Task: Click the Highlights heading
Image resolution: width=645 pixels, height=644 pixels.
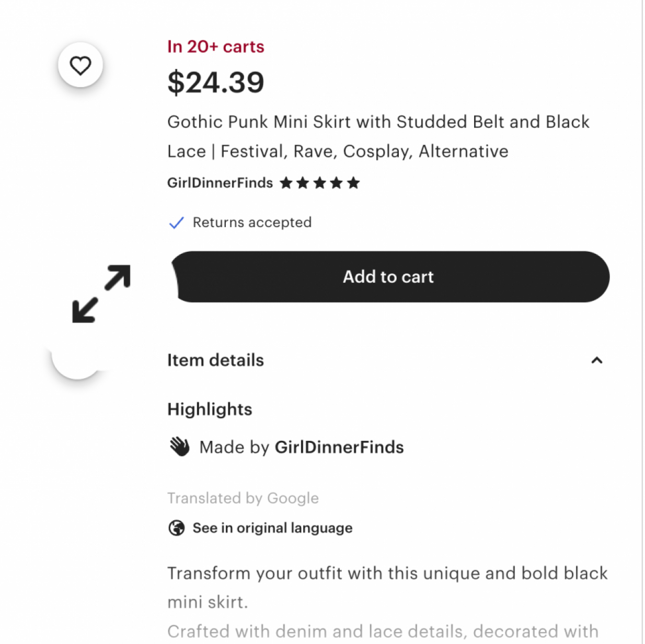Action: tap(210, 409)
